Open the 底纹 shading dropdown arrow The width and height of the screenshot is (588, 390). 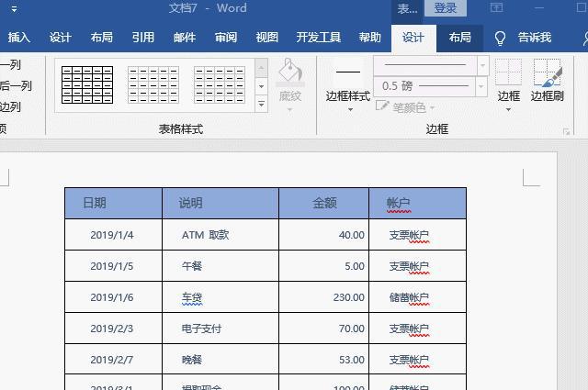(x=290, y=110)
